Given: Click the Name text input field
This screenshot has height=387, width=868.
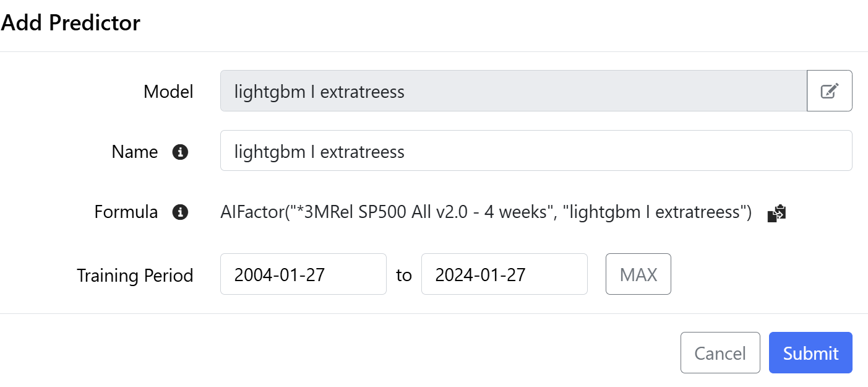Looking at the screenshot, I should [536, 150].
